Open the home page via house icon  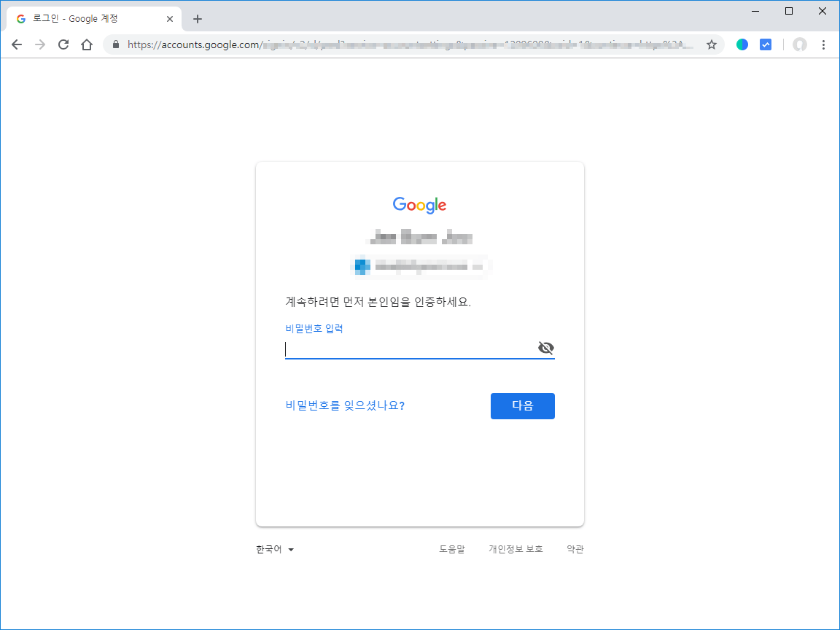pos(87,44)
